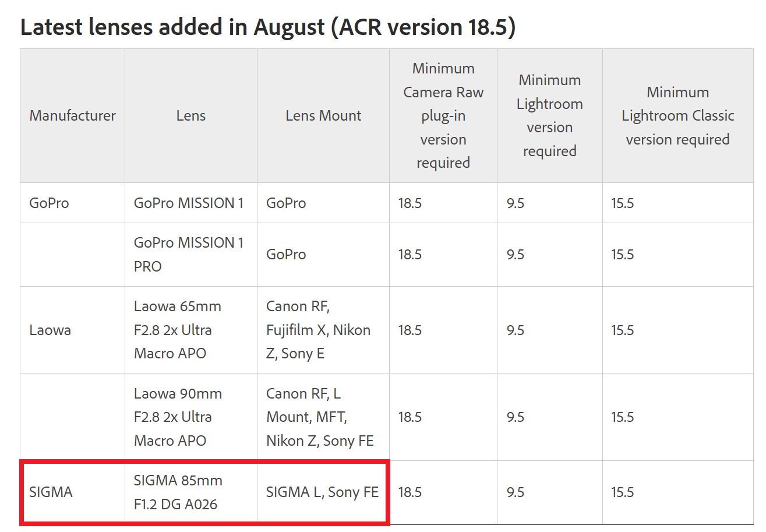This screenshot has width=766, height=532.
Task: Click the 9.5 value in SIGMA row
Action: coord(516,492)
